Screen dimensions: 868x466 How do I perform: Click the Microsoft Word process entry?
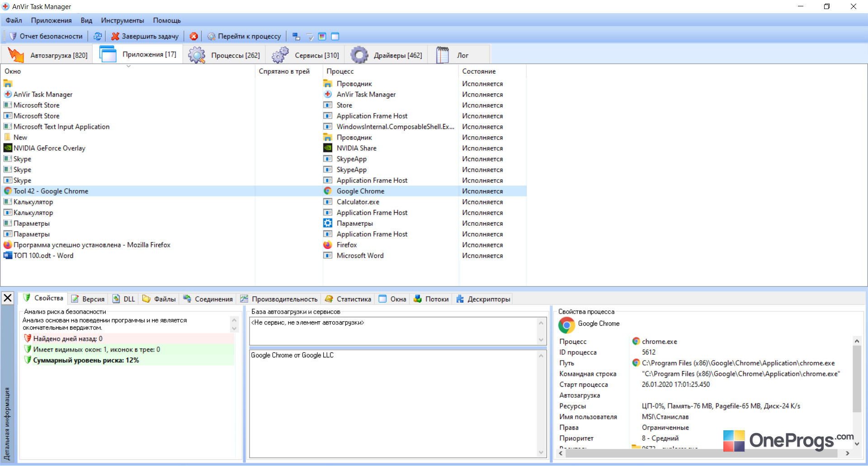[x=360, y=256]
